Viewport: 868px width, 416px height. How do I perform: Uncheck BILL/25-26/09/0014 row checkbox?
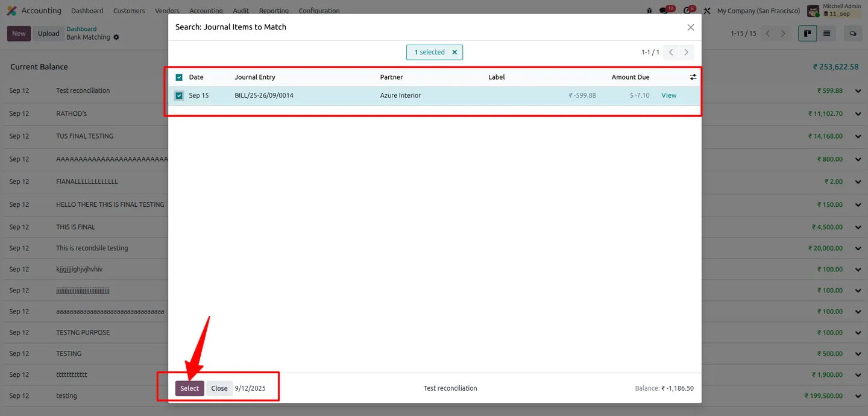(x=179, y=95)
